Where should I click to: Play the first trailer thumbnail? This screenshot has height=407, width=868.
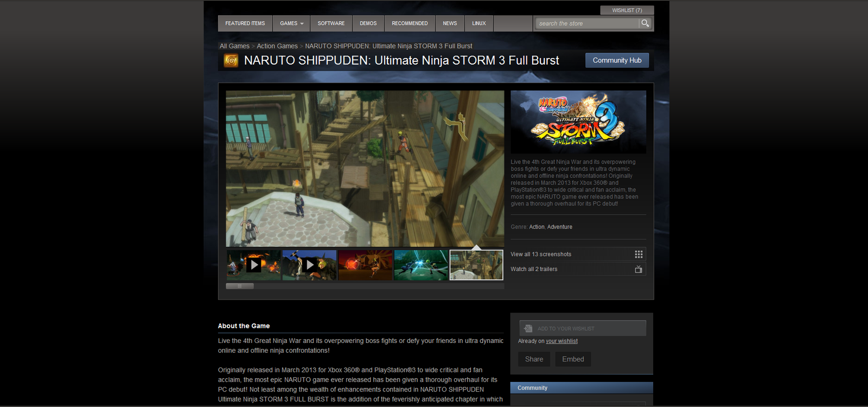pos(254,265)
